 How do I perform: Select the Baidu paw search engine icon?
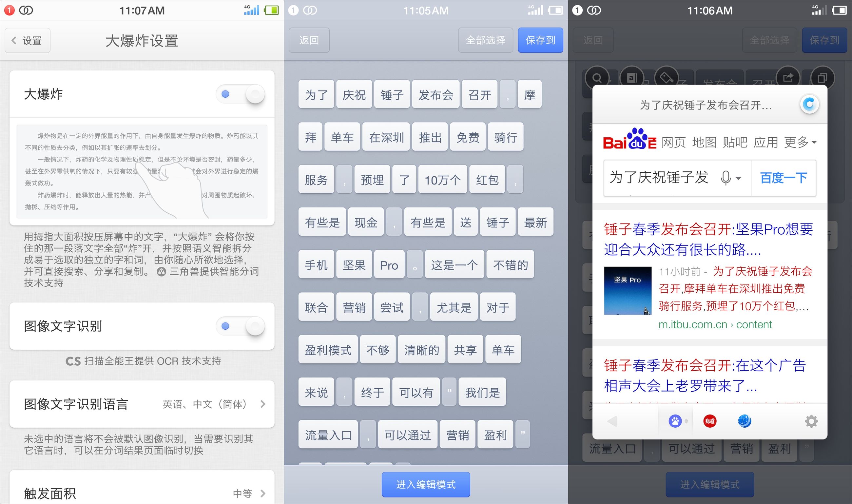[675, 421]
